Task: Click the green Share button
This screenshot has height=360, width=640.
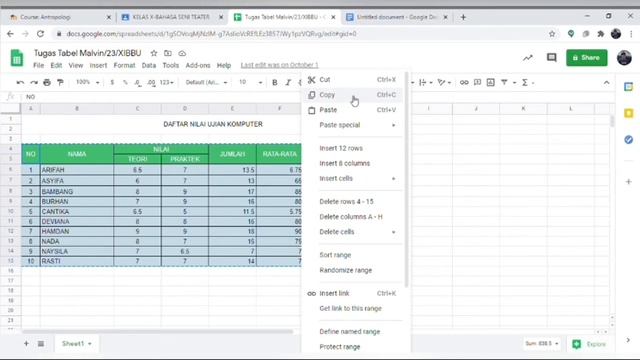Action: [x=587, y=58]
